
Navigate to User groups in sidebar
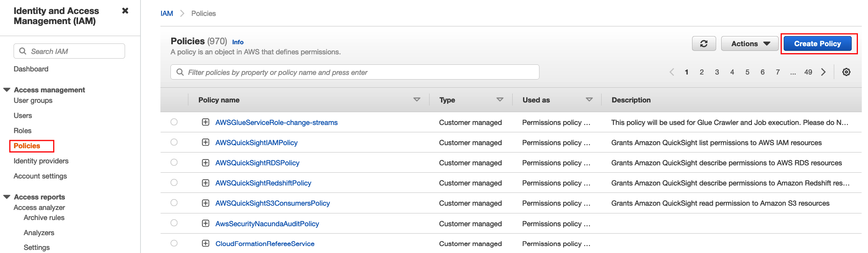click(33, 101)
